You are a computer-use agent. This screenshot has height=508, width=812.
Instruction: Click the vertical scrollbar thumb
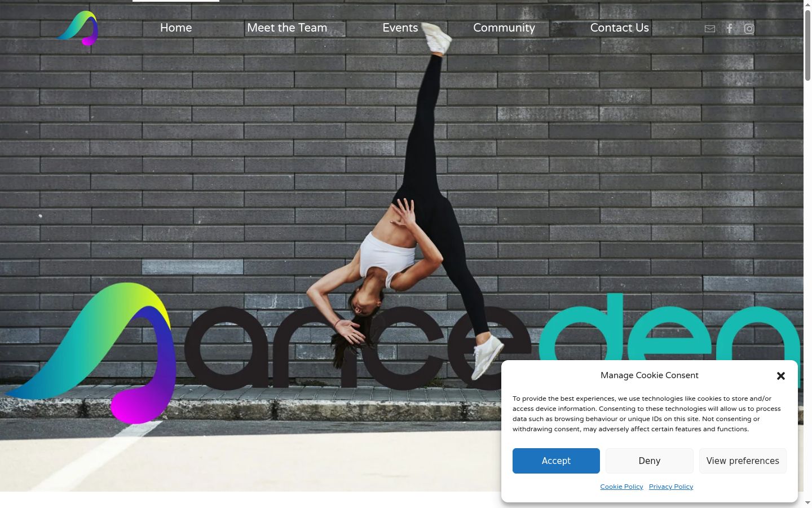point(807,45)
